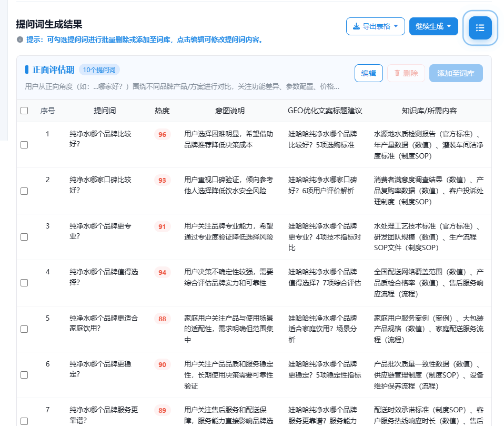Viewport: 504px width, 426px height.
Task: Click prompt text 纯净水哪个品牌值得选择?
Action: 104,277
